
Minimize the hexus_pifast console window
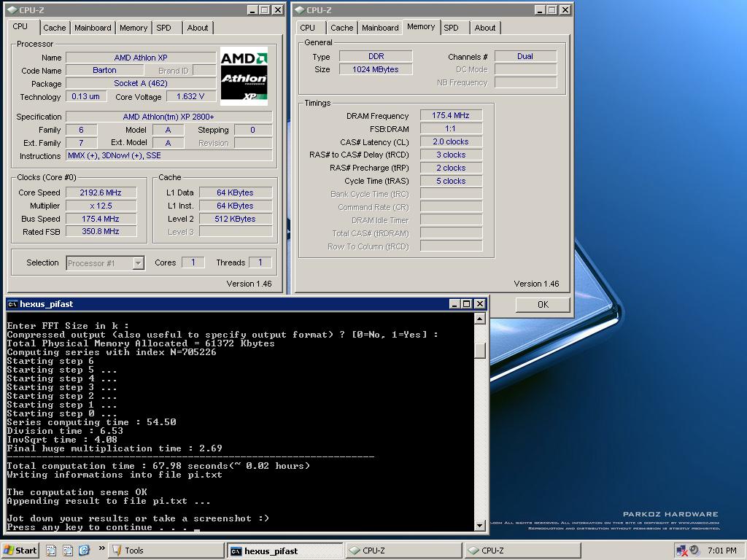tap(454, 304)
